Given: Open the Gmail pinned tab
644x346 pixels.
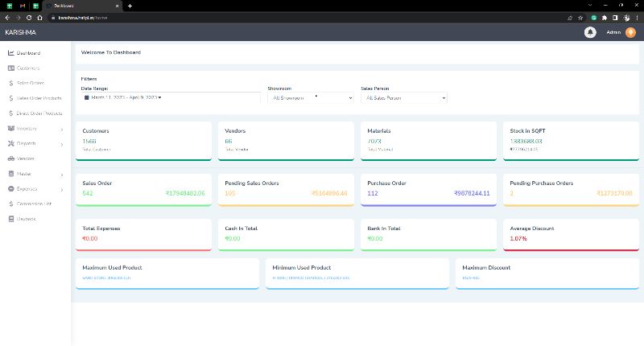Looking at the screenshot, I should click(x=23, y=6).
